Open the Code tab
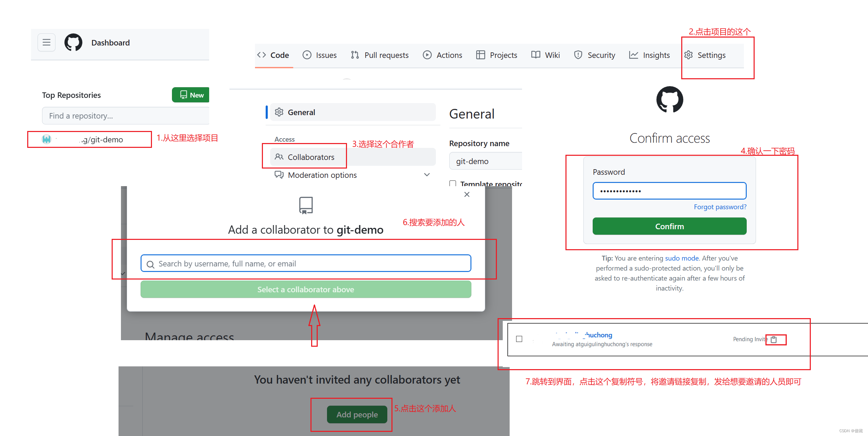Viewport: 868px width, 436px height. (274, 55)
